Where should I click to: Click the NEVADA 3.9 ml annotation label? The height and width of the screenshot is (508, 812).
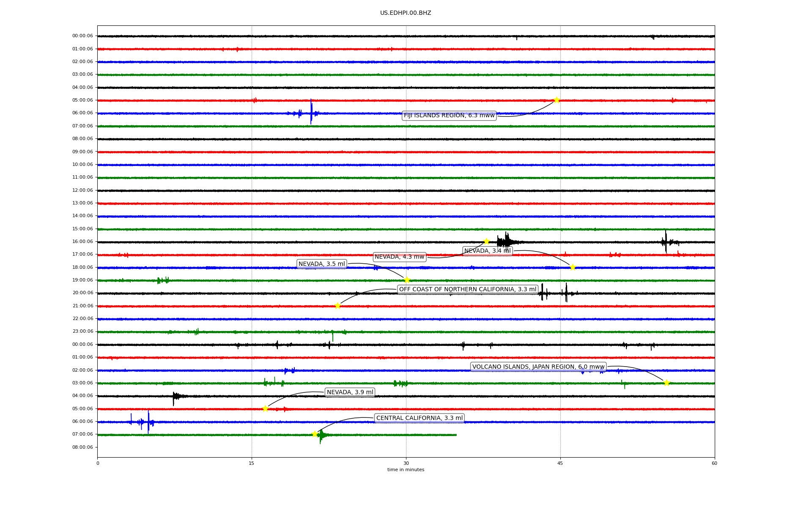click(x=350, y=392)
